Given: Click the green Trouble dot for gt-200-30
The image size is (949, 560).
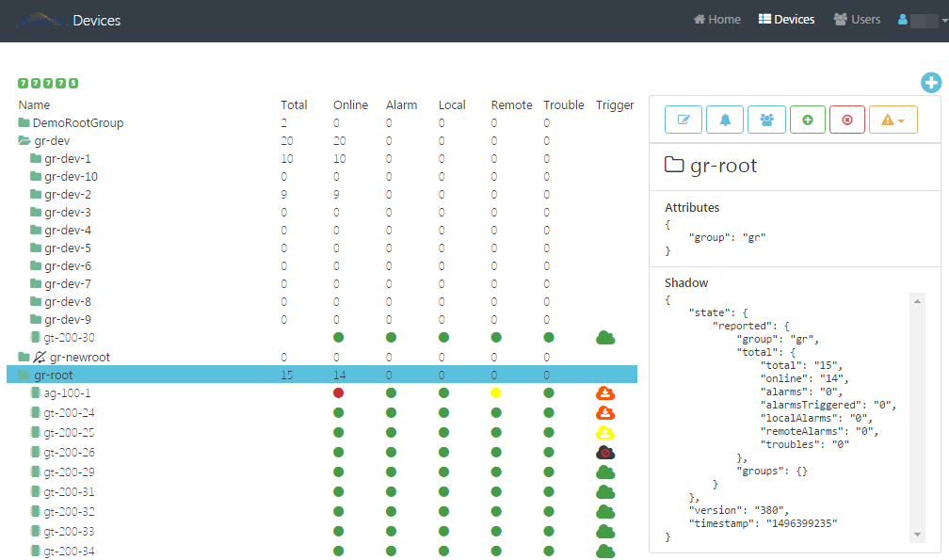Looking at the screenshot, I should [549, 338].
